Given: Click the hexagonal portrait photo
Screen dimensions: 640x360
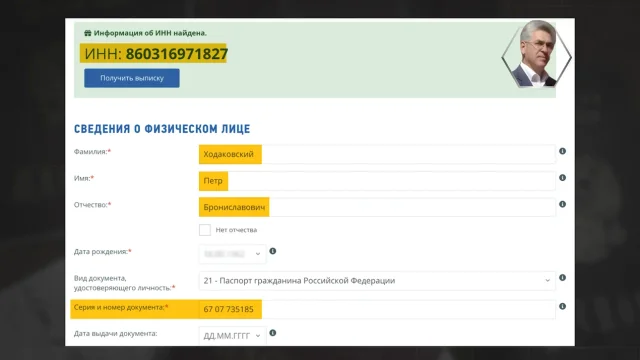Looking at the screenshot, I should pos(536,54).
